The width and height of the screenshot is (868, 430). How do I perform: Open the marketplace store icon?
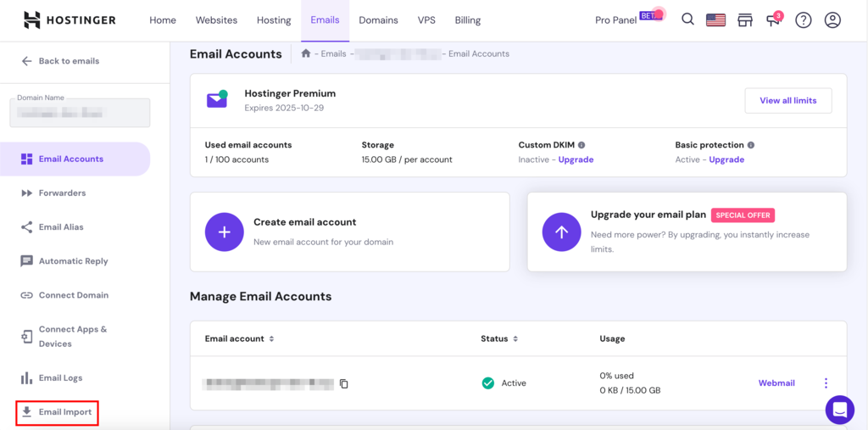[x=745, y=20]
